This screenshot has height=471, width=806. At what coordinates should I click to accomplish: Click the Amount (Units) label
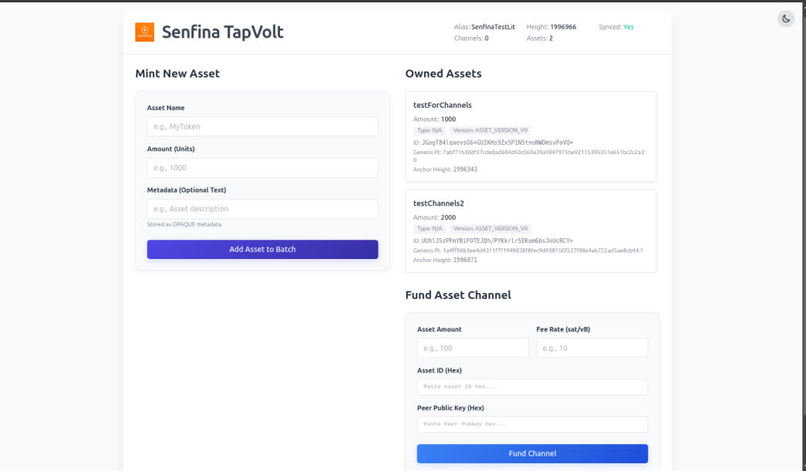(171, 149)
